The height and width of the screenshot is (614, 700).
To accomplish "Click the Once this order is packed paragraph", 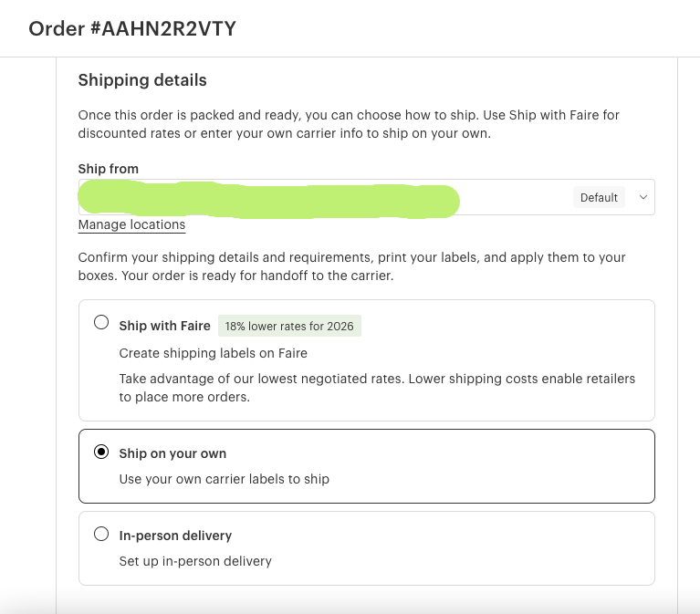I will point(349,124).
